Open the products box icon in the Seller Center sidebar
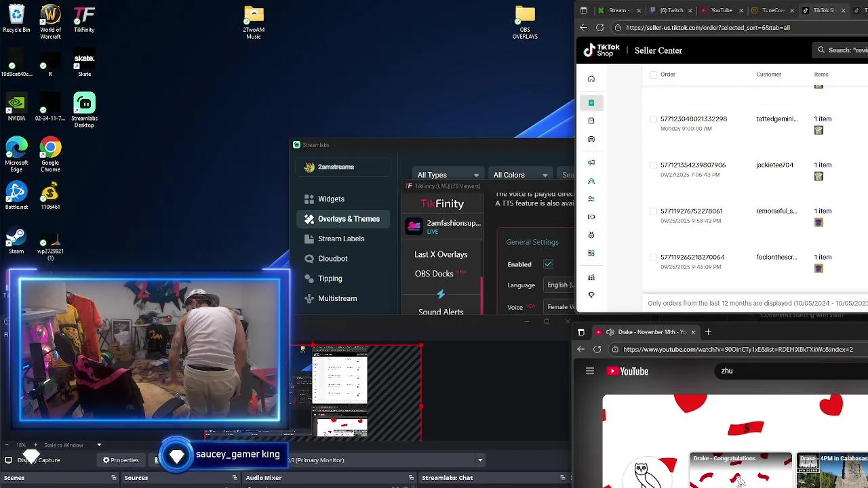This screenshot has width=868, height=488. click(591, 121)
